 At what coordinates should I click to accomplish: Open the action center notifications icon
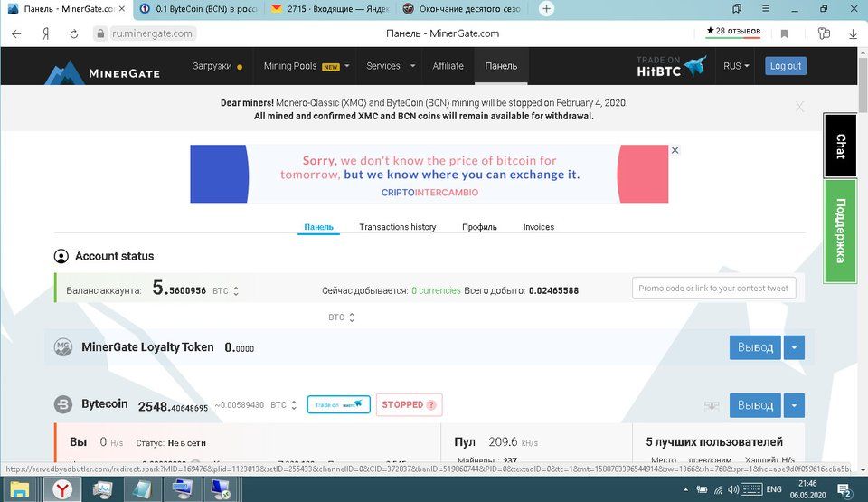tap(844, 490)
